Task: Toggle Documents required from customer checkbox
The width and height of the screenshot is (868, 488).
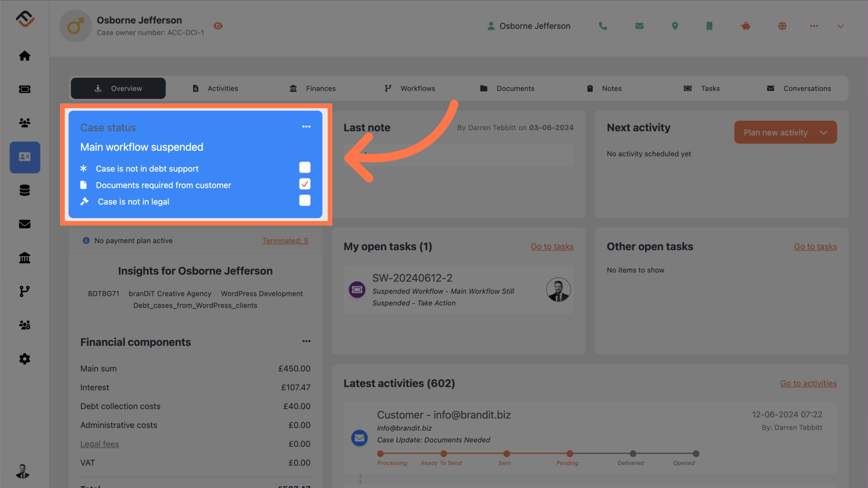Action: pos(305,183)
